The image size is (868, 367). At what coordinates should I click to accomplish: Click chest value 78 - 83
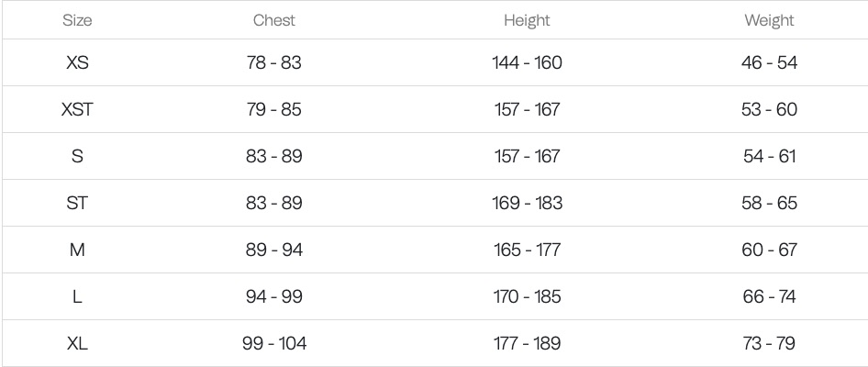pos(273,62)
